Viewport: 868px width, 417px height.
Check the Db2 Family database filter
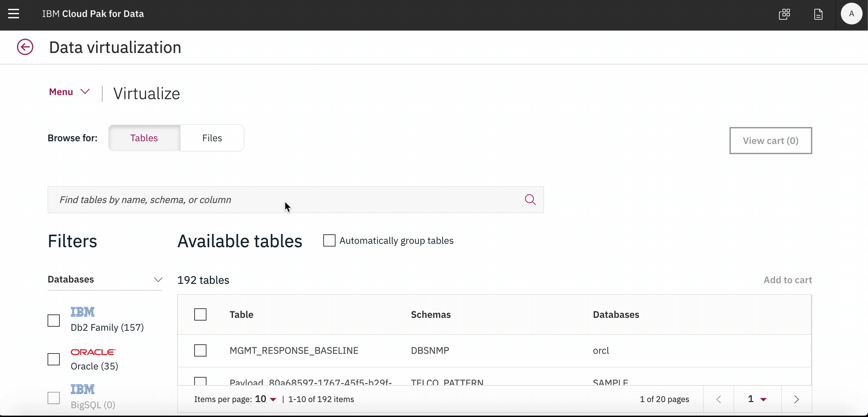(54, 321)
